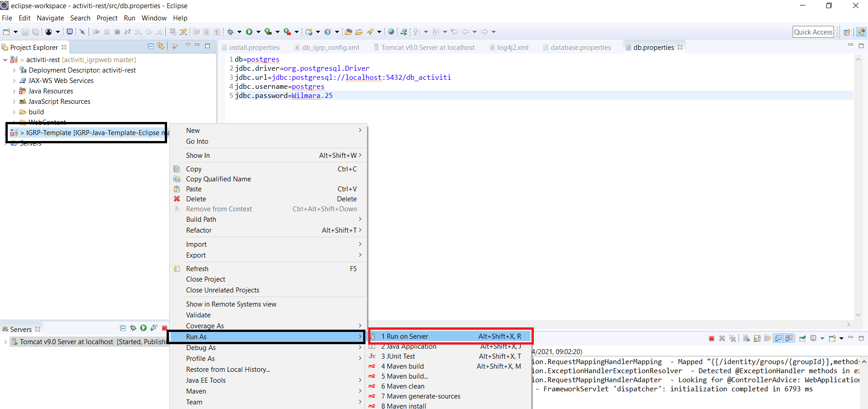The height and width of the screenshot is (409, 868).
Task: Collapse all in Project Explorer
Action: coord(150,46)
